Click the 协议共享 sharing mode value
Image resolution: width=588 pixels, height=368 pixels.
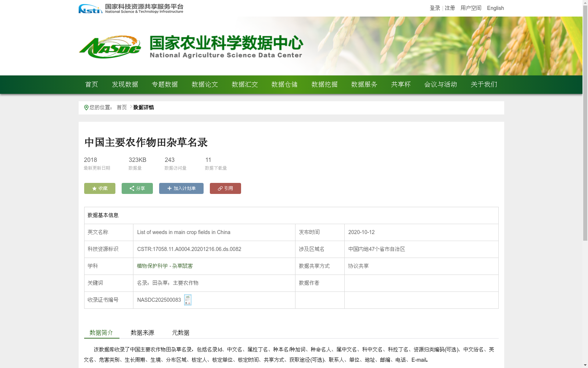point(358,266)
